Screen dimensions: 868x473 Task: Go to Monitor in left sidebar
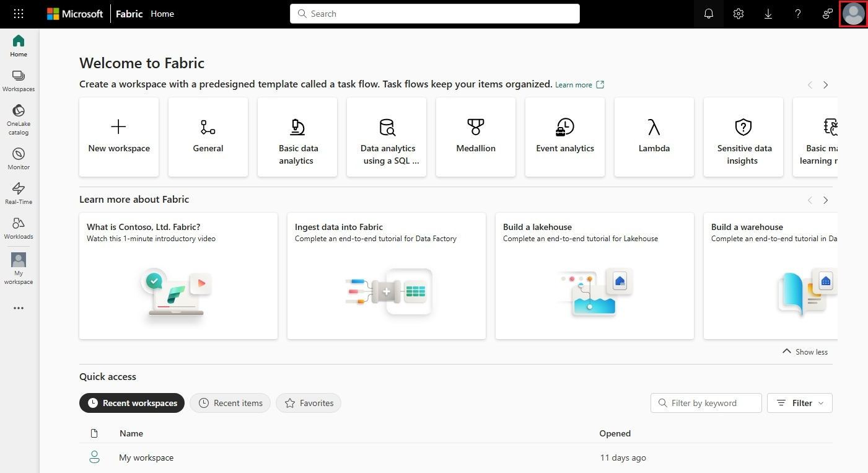(19, 159)
